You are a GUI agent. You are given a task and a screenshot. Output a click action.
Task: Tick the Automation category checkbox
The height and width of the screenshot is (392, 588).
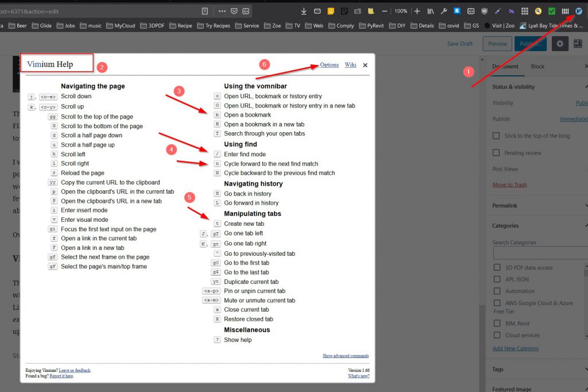(497, 291)
